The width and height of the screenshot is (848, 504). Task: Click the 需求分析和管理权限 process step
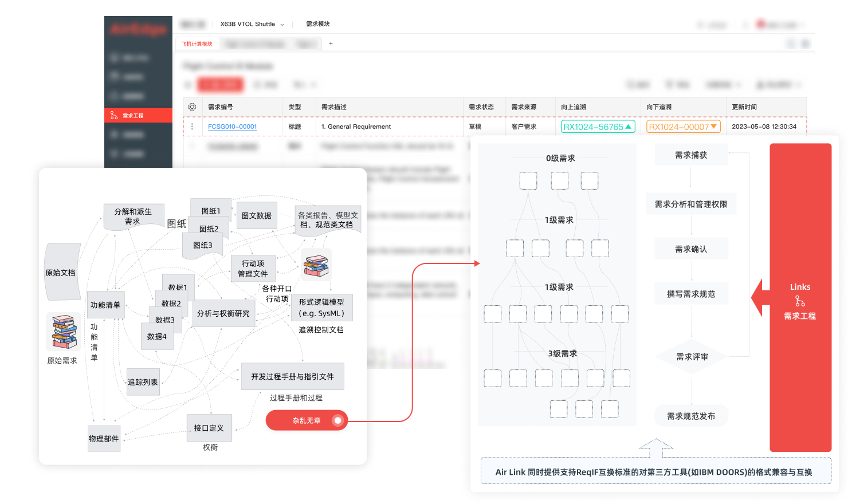(691, 204)
